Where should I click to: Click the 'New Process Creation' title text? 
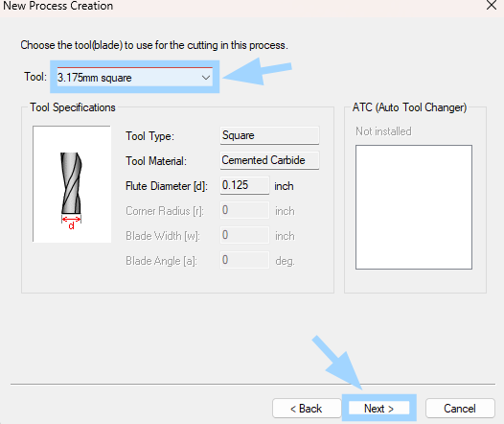58,6
